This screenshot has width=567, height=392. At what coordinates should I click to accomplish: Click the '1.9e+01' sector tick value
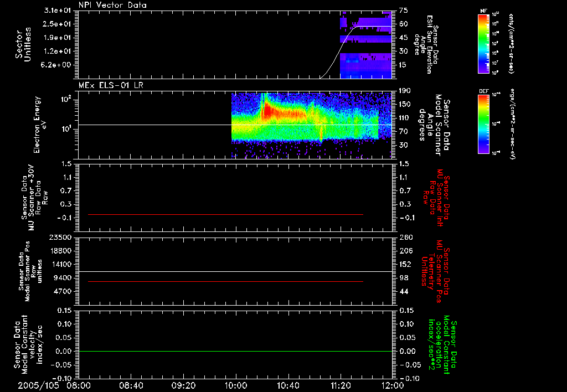(x=58, y=38)
